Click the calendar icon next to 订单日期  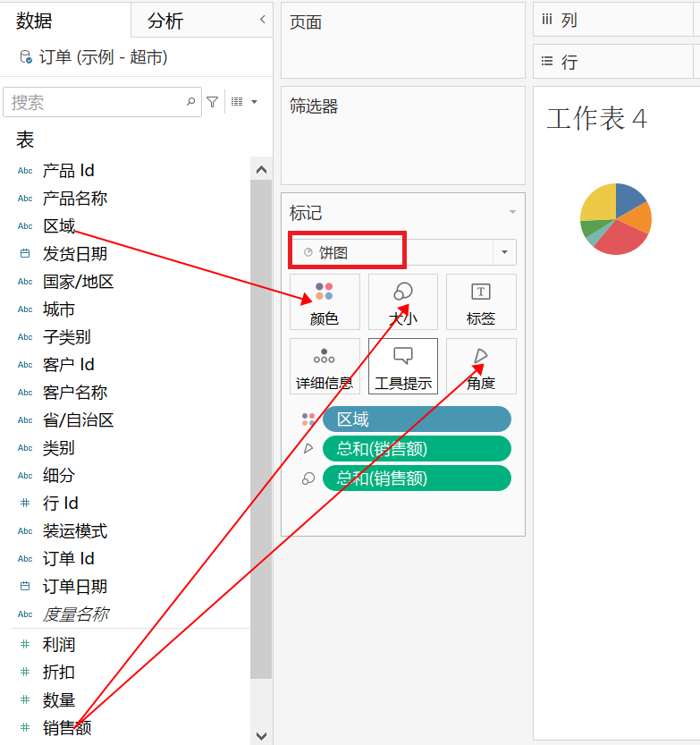tap(25, 587)
